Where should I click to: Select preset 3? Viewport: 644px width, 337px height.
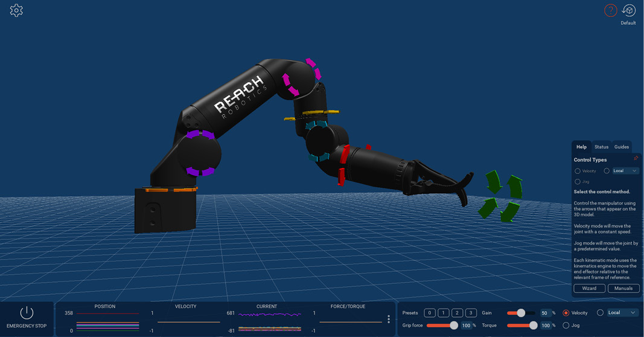[x=471, y=313]
